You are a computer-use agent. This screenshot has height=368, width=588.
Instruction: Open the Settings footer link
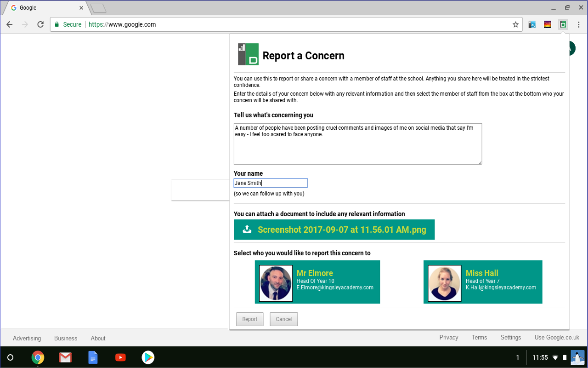pos(511,337)
